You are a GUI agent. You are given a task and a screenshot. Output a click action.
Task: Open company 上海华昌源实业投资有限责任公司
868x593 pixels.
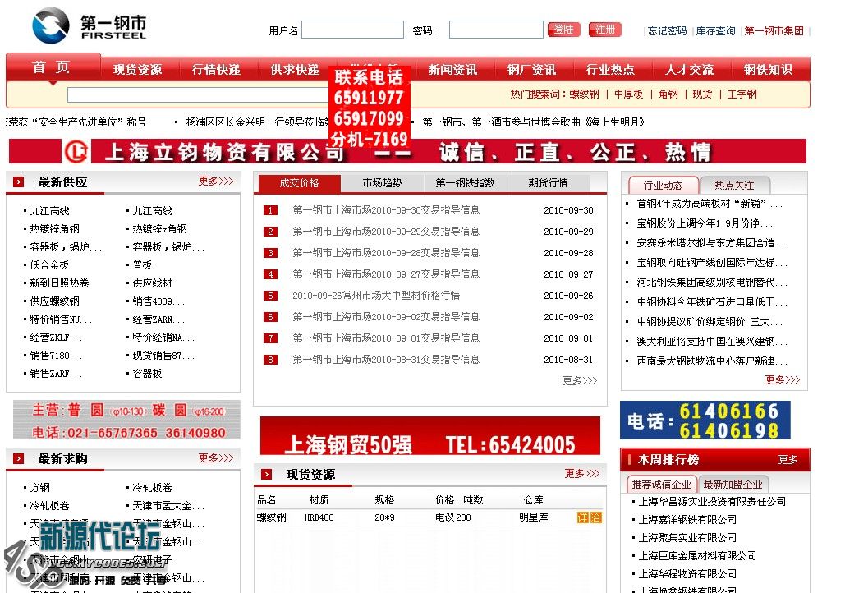pos(712,502)
